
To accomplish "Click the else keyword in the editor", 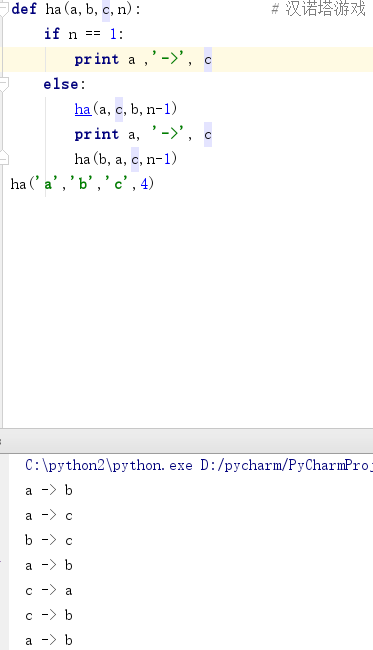I will (x=61, y=84).
